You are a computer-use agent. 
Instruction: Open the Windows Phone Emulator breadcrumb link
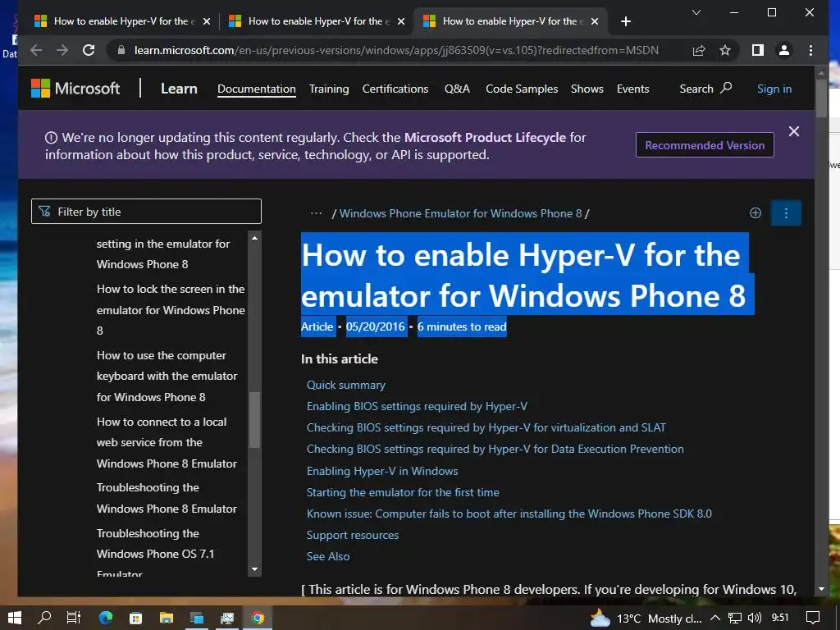(461, 213)
